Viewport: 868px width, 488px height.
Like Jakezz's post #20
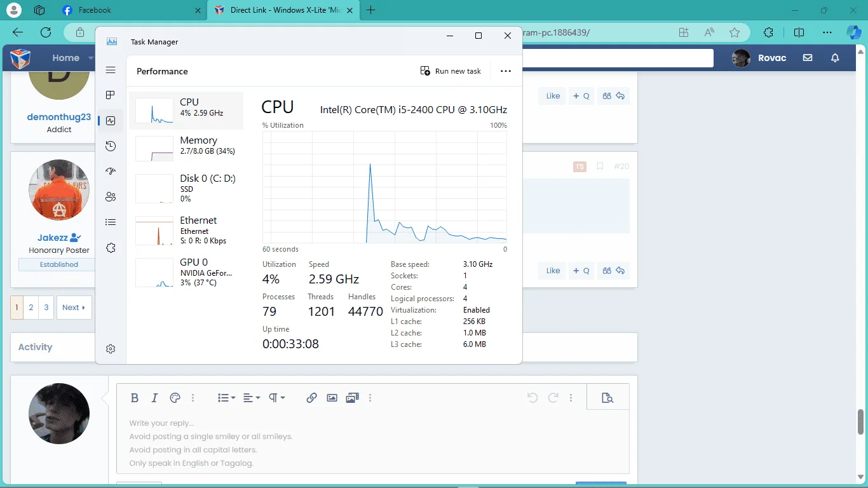(x=553, y=271)
